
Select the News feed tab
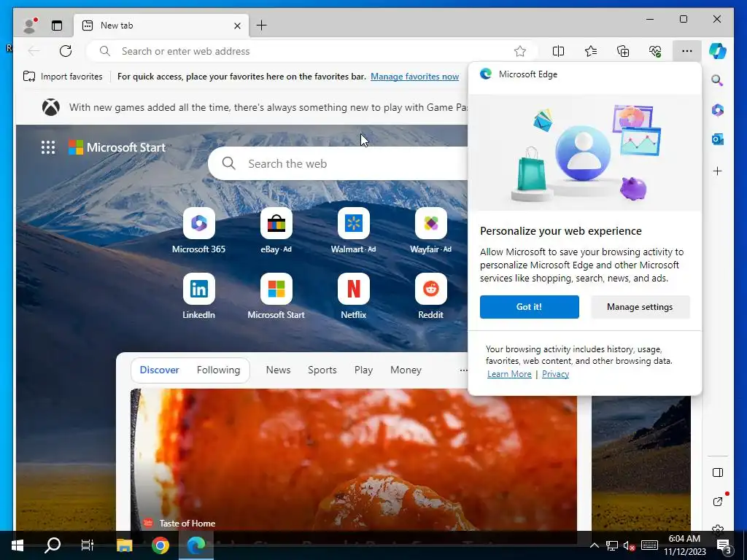click(x=278, y=370)
